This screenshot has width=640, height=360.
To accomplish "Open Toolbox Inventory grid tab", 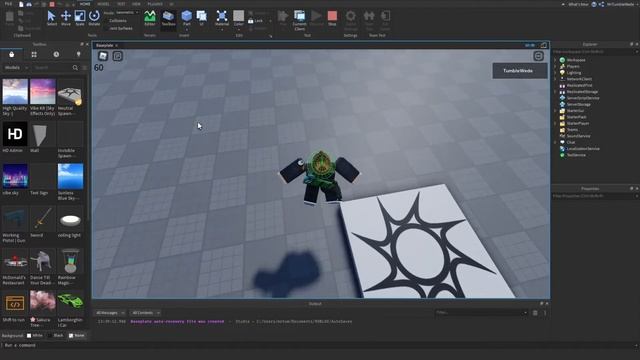I will tap(34, 54).
